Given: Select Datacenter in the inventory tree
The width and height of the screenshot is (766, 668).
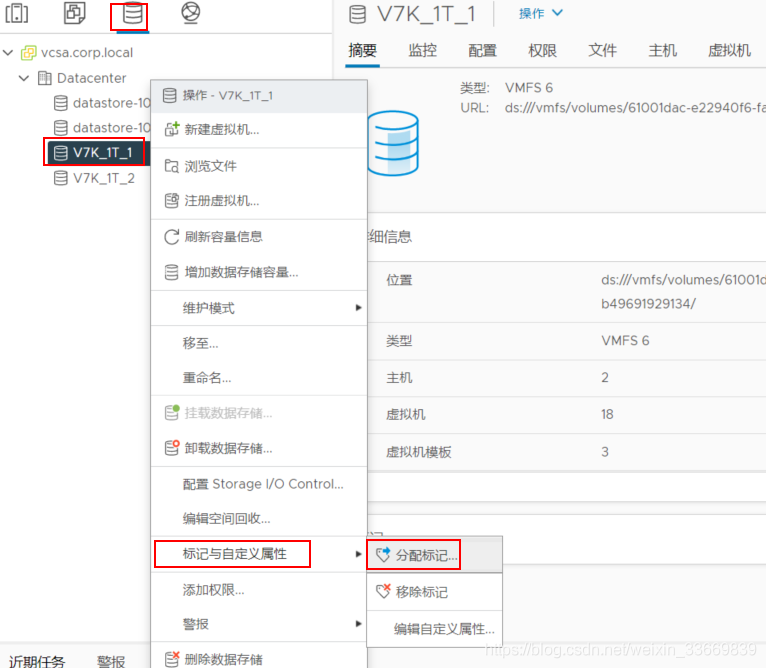Looking at the screenshot, I should click(x=91, y=78).
